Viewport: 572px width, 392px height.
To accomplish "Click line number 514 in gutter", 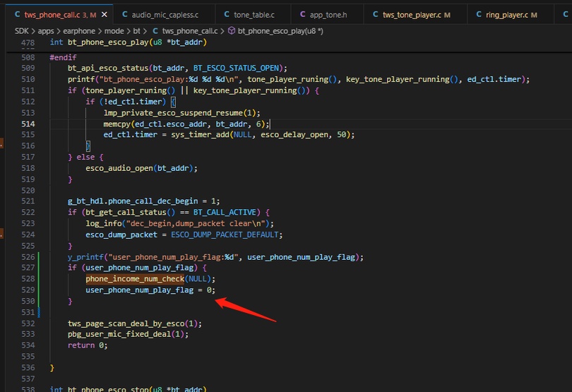I will 28,124.
